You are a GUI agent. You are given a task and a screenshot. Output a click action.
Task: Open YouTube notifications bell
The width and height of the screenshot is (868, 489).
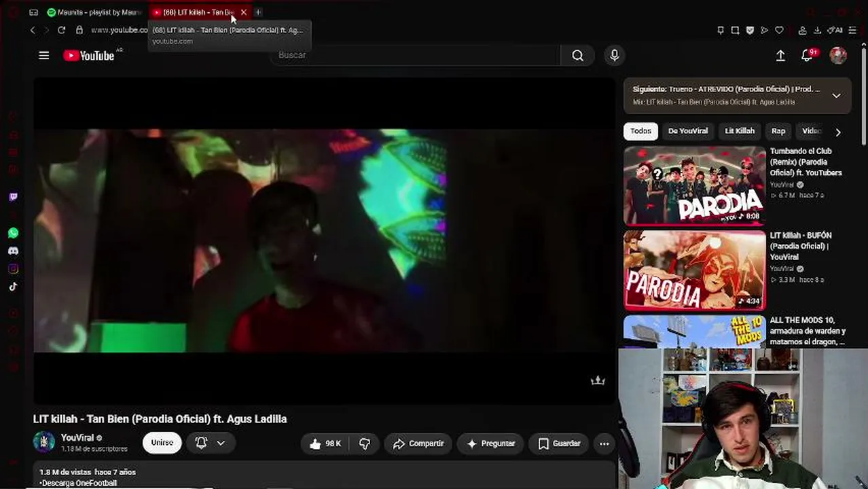click(807, 56)
